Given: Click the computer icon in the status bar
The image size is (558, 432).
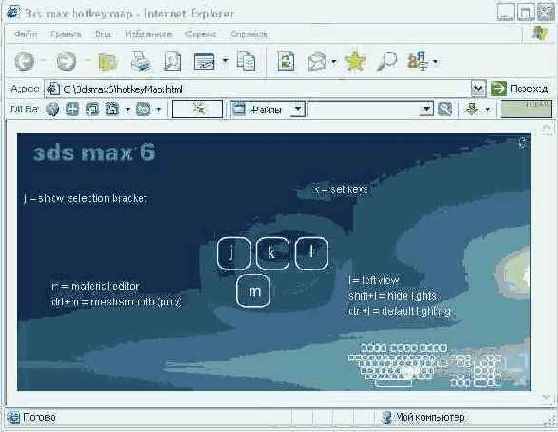Looking at the screenshot, I should tap(387, 417).
